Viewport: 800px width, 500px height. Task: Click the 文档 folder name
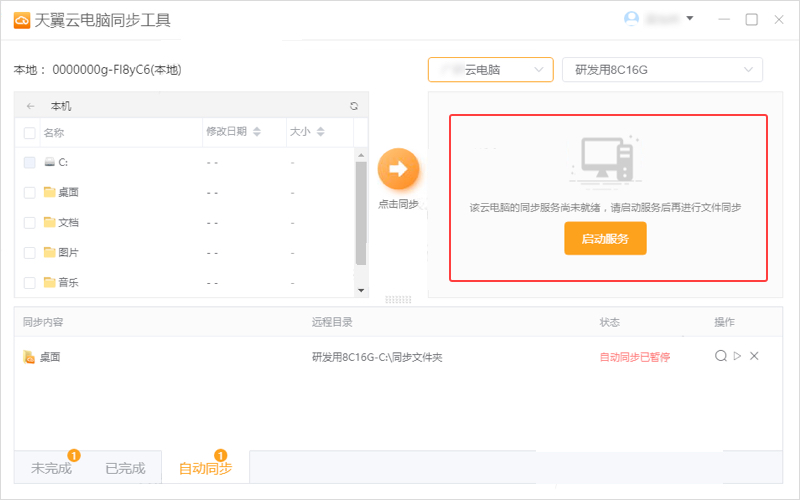(x=68, y=222)
